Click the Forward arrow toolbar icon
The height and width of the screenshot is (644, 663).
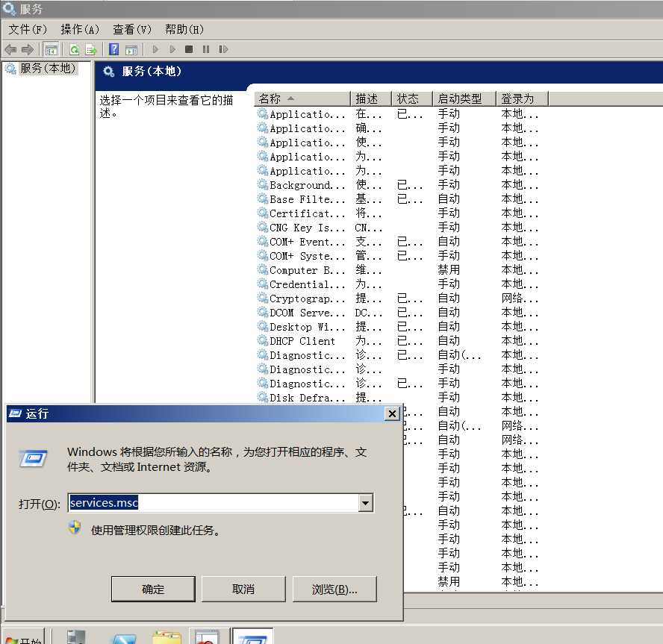[x=28, y=49]
